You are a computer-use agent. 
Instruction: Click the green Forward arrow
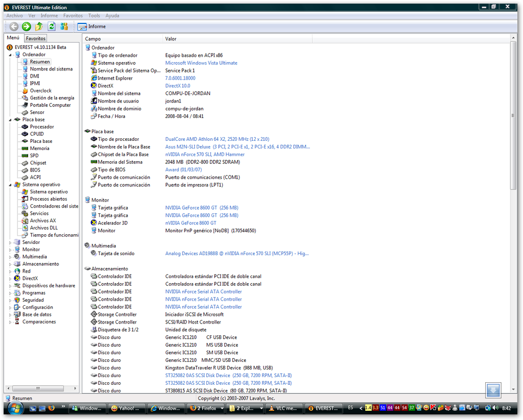[x=27, y=27]
